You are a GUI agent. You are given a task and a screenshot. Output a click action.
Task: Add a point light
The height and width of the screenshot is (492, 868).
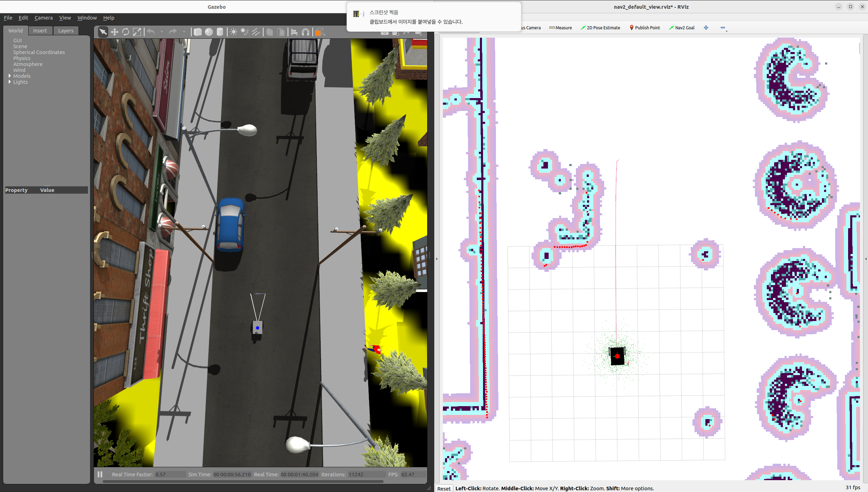233,32
